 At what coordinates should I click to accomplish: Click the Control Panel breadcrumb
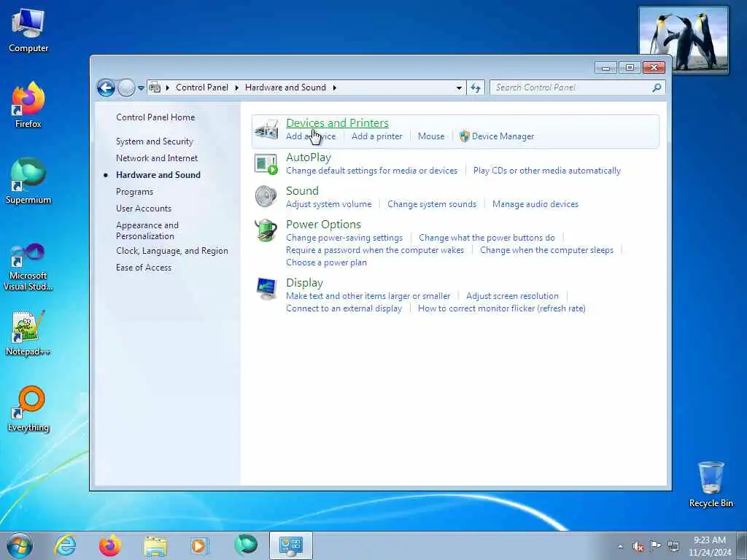(202, 87)
